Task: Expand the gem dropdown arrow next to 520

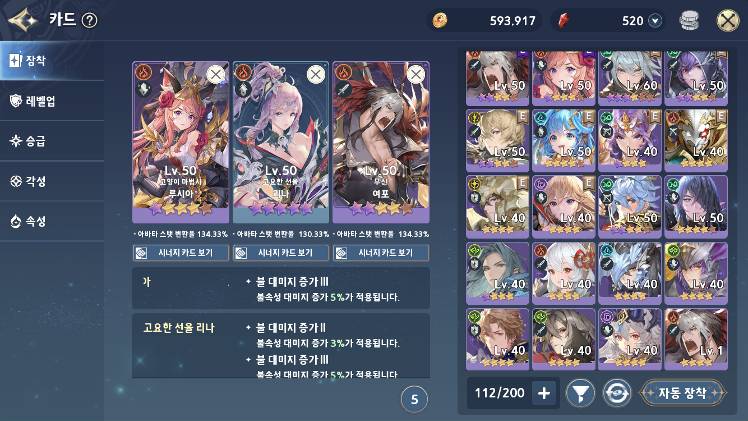Action: [655, 21]
